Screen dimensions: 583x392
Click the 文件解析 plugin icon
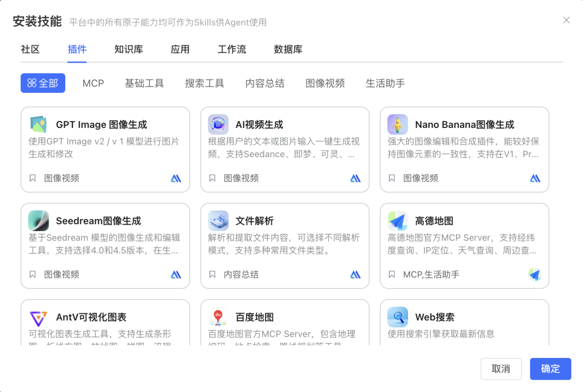(x=218, y=220)
